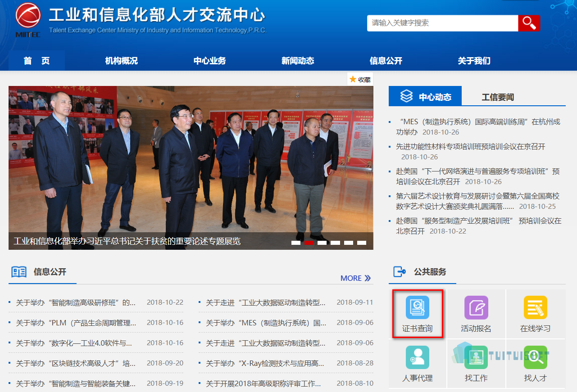Image resolution: width=577 pixels, height=392 pixels.
Task: Click the layered icon beside 中心动态
Action: click(406, 96)
